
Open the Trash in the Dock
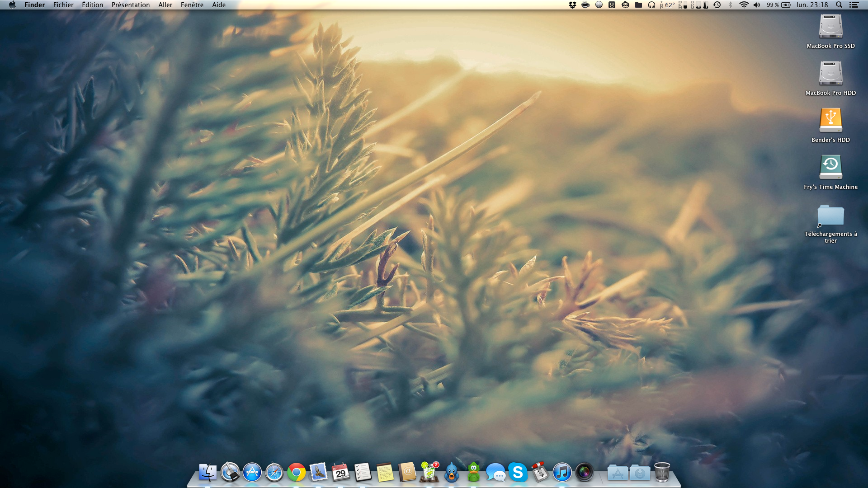coord(662,472)
